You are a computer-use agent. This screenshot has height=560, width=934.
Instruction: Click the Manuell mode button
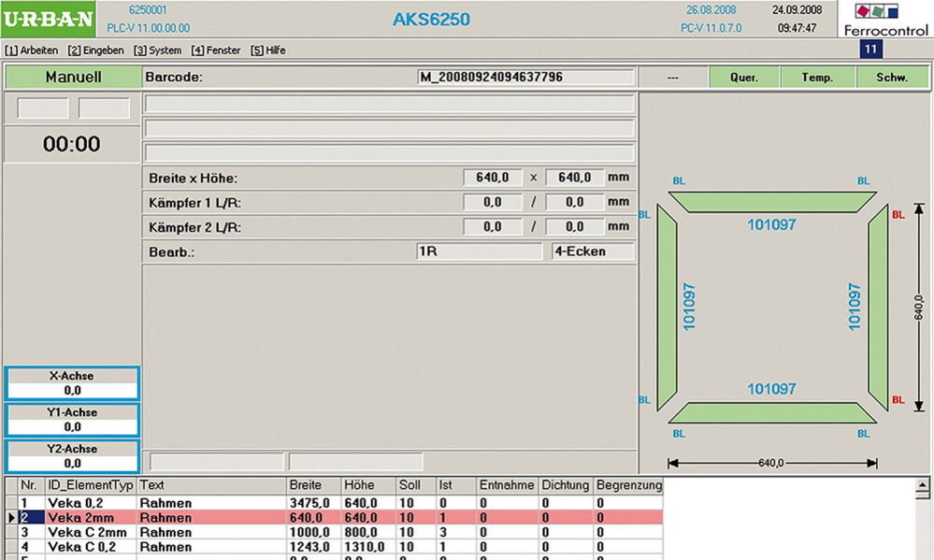73,78
